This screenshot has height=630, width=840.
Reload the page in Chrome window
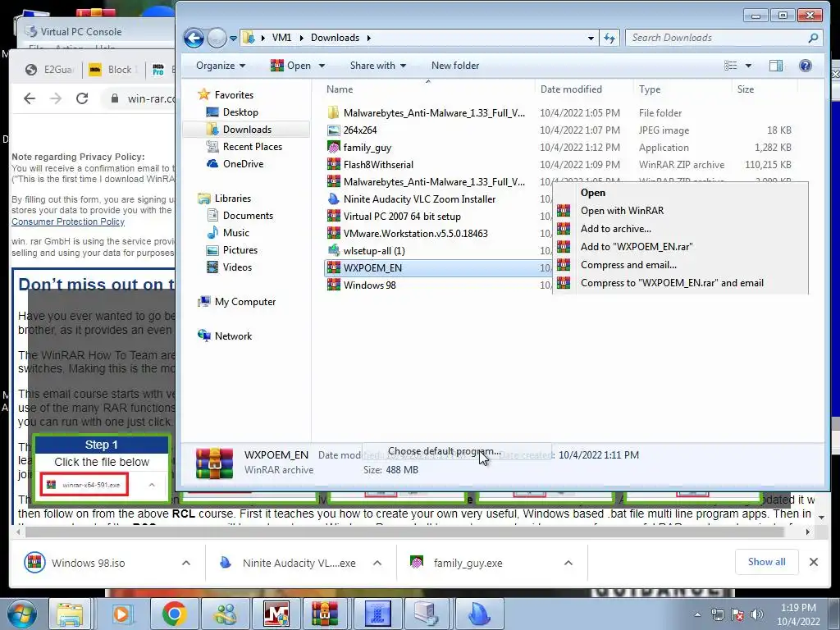point(82,98)
